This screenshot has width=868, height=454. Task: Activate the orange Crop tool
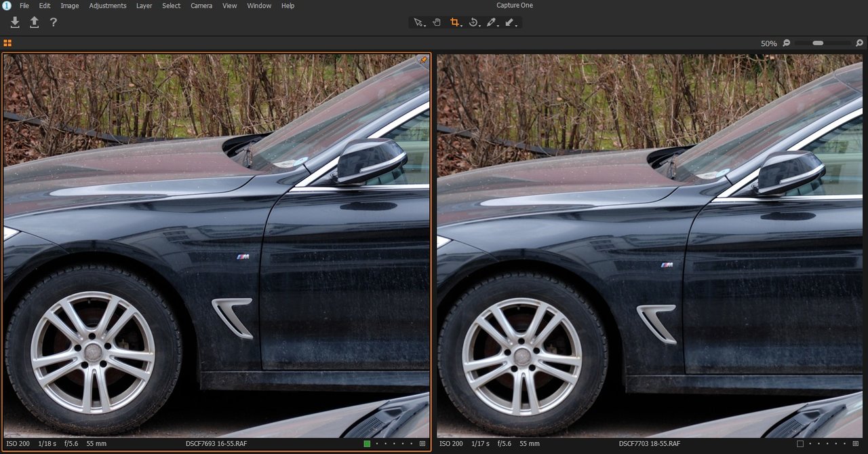[x=455, y=22]
